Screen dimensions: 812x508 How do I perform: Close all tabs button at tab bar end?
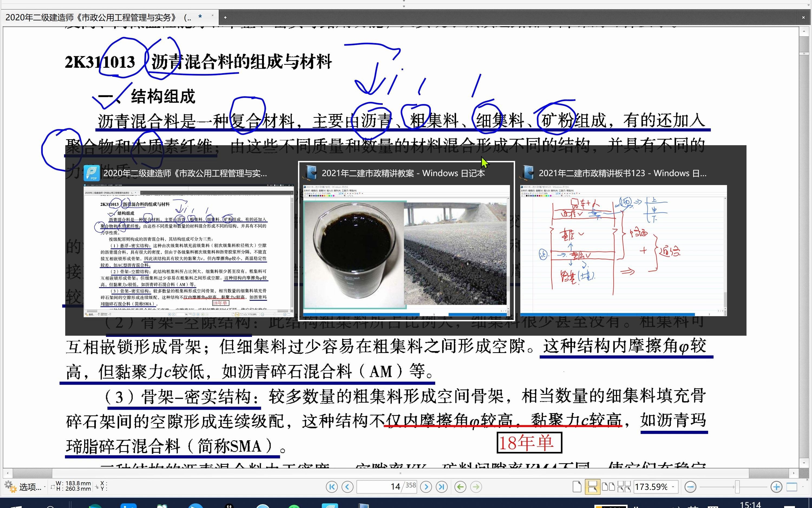tap(803, 17)
